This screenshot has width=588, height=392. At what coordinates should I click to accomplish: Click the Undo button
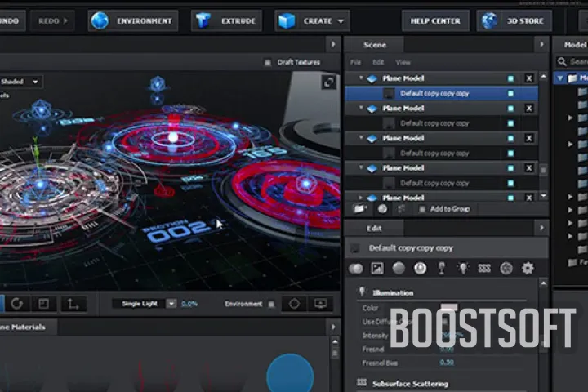tap(12, 20)
